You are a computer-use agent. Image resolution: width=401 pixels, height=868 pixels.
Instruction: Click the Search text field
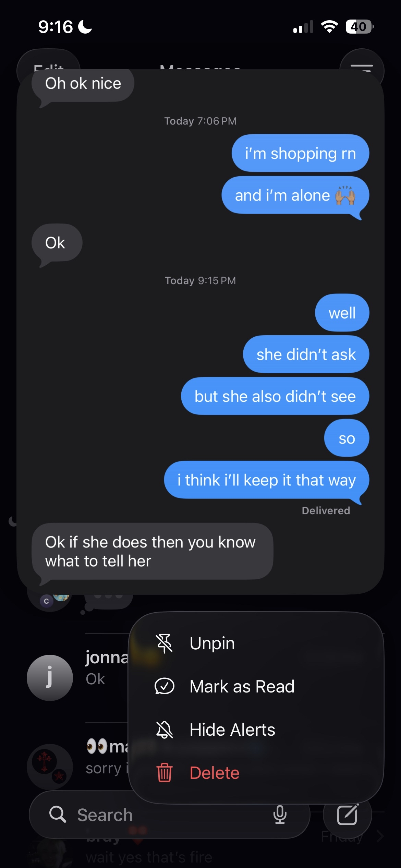[170, 815]
